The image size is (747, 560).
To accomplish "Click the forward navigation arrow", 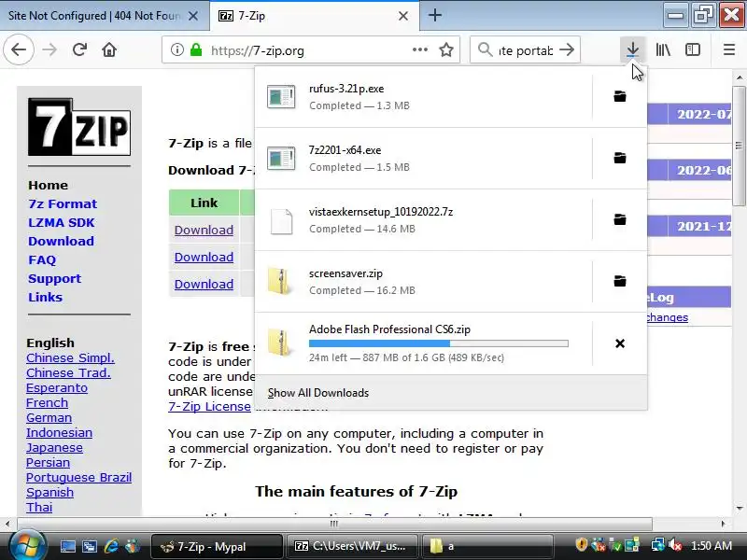I will coord(49,49).
